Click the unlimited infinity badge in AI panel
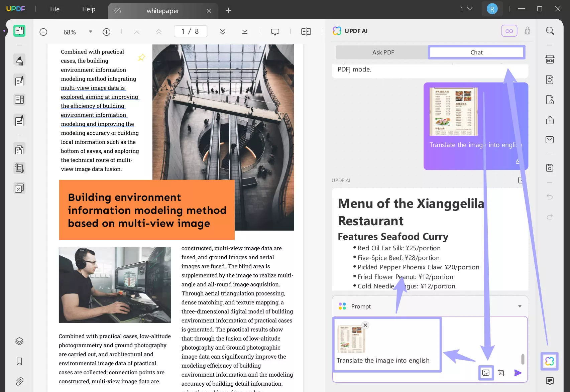The width and height of the screenshot is (570, 392). 509,31
